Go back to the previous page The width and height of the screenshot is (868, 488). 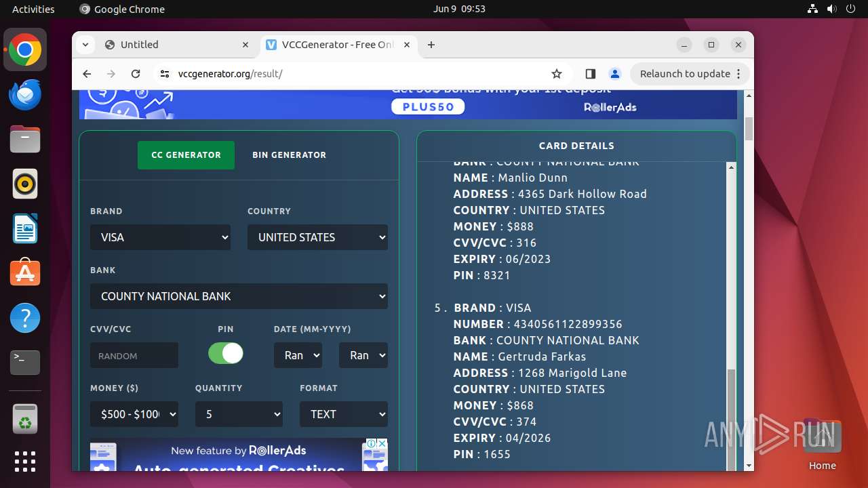pos(87,74)
